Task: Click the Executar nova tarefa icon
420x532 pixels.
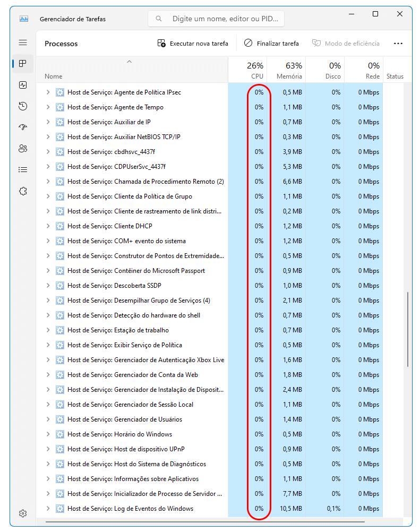Action: click(x=161, y=43)
